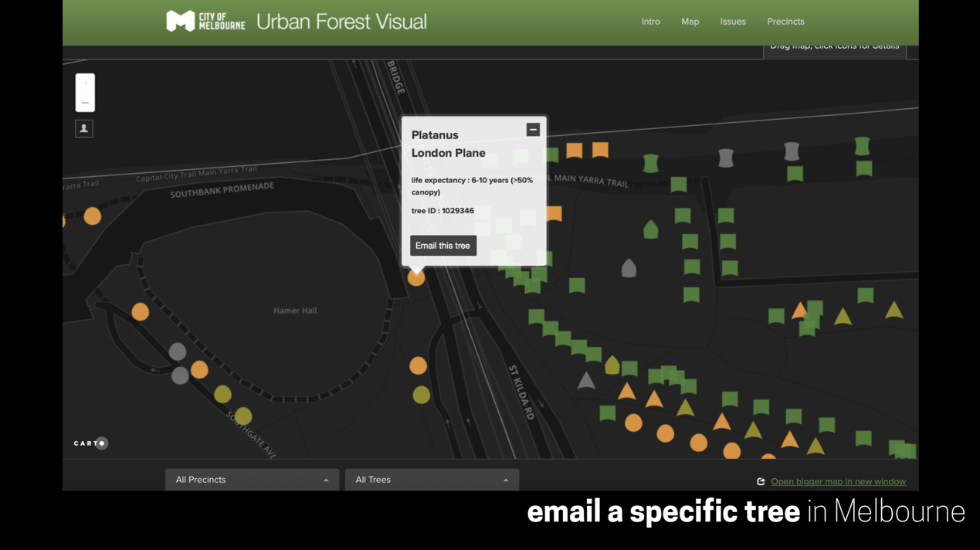Select the gray house-shaped tree marker
980x550 pixels.
(629, 268)
